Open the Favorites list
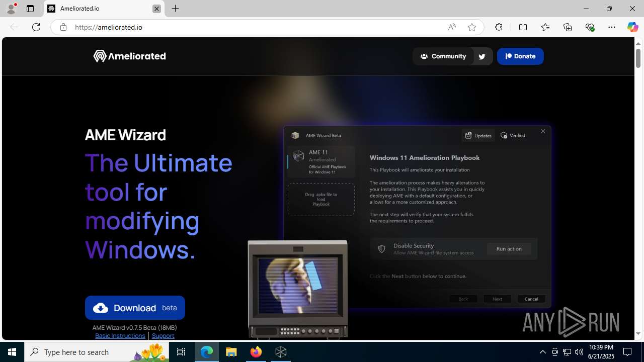This screenshot has height=362, width=644. tap(545, 27)
